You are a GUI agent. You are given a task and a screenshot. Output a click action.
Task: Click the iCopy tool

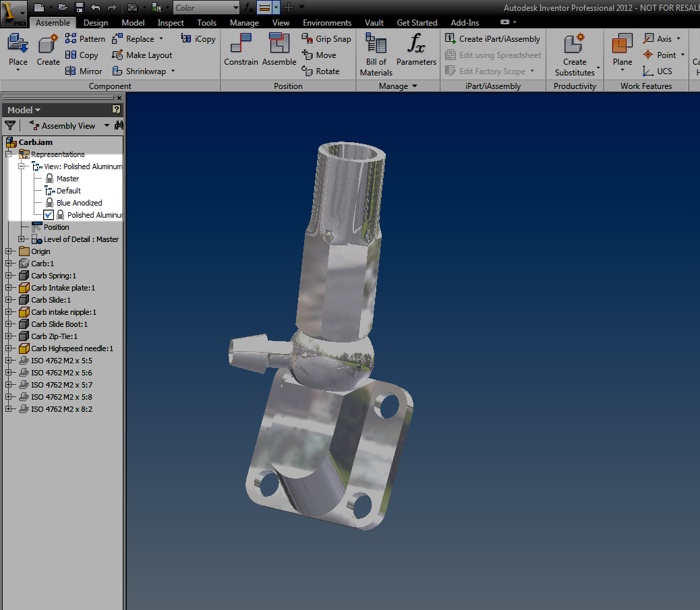(x=198, y=39)
